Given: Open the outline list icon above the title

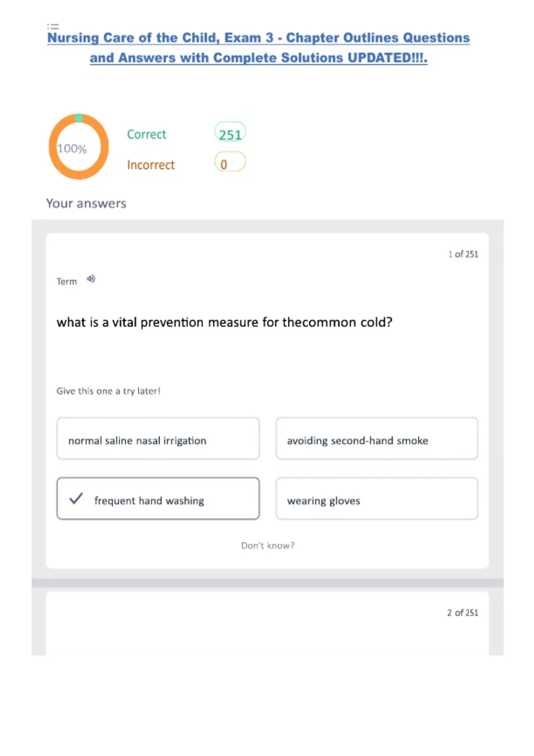Looking at the screenshot, I should click(x=53, y=26).
